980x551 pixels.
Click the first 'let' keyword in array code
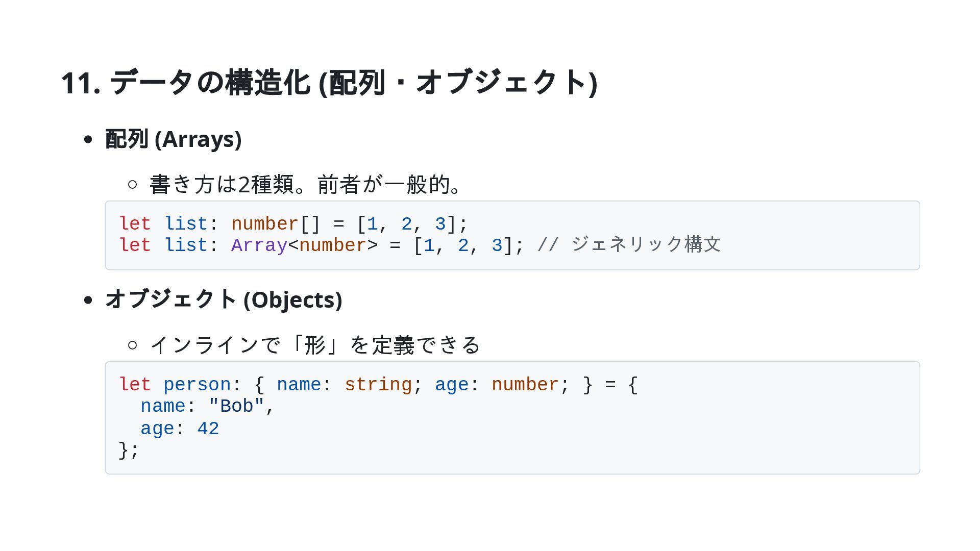[135, 224]
